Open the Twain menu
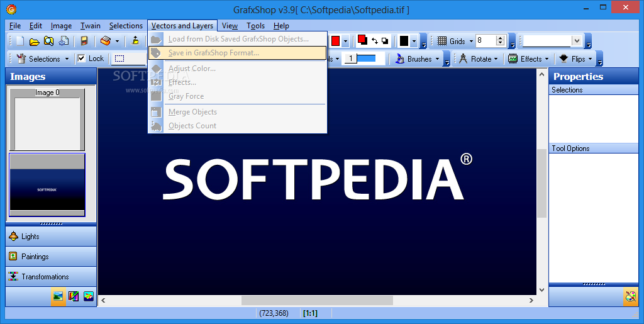644x324 pixels. 91,25
